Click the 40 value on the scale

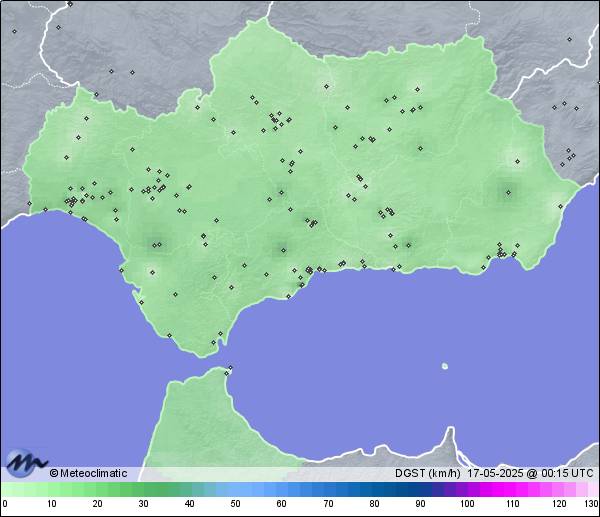point(189,504)
